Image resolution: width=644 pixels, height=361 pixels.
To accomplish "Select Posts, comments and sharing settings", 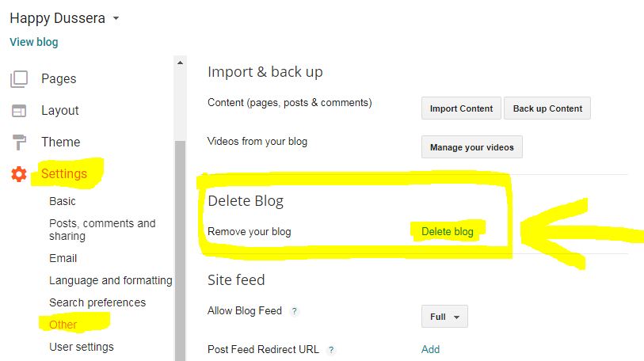I will (x=102, y=230).
